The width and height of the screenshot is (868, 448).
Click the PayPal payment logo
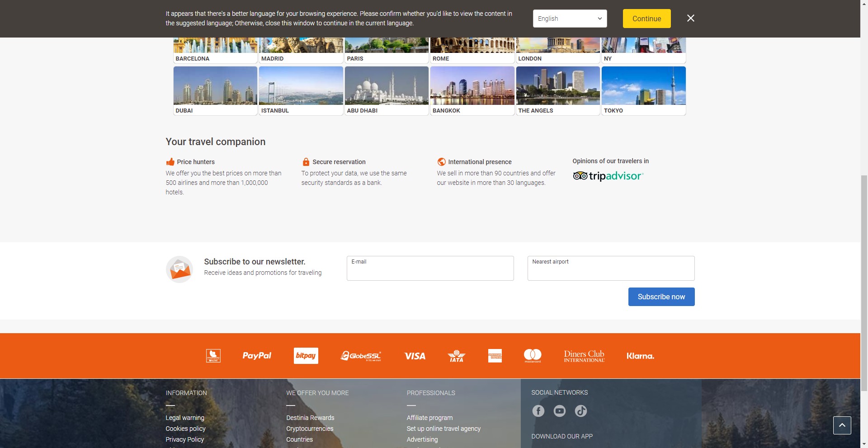coord(257,356)
